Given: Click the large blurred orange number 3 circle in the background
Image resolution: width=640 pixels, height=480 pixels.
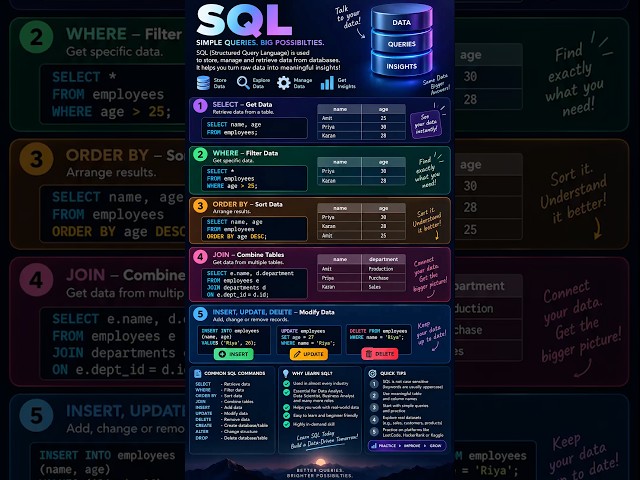Looking at the screenshot, I should (x=36, y=158).
